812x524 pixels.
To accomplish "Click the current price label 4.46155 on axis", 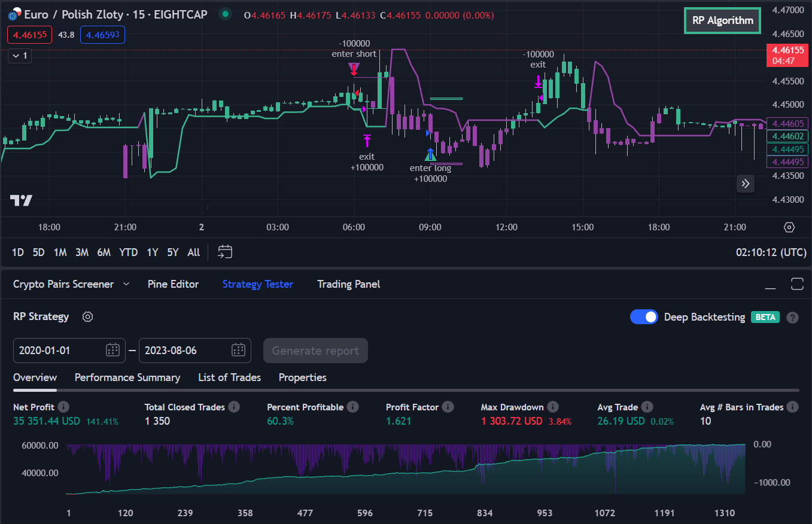I will [789, 56].
